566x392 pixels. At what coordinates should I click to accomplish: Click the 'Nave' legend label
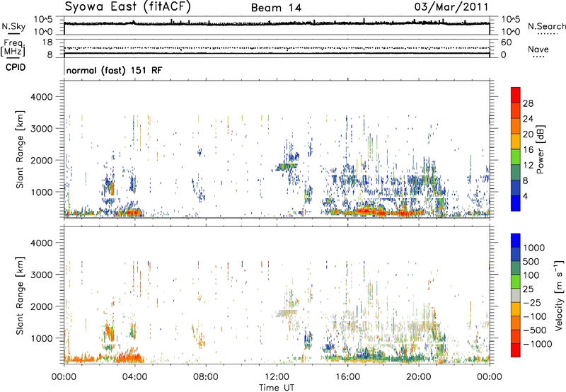pos(538,50)
